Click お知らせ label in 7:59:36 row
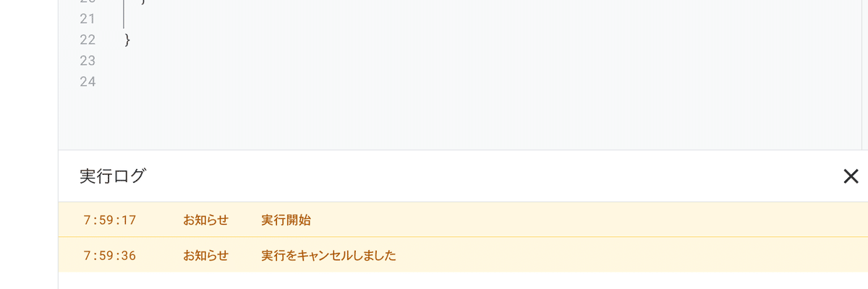The height and width of the screenshot is (289, 868). tap(205, 255)
